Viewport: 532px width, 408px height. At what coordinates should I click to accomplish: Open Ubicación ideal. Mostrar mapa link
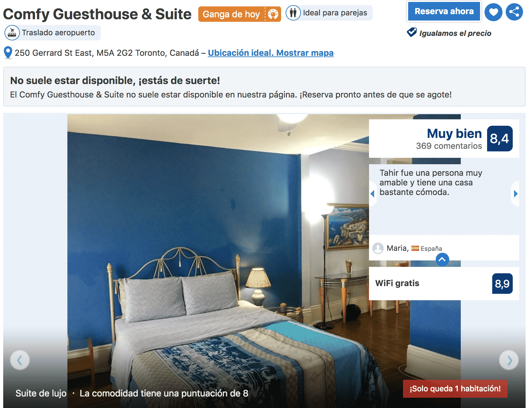(271, 53)
